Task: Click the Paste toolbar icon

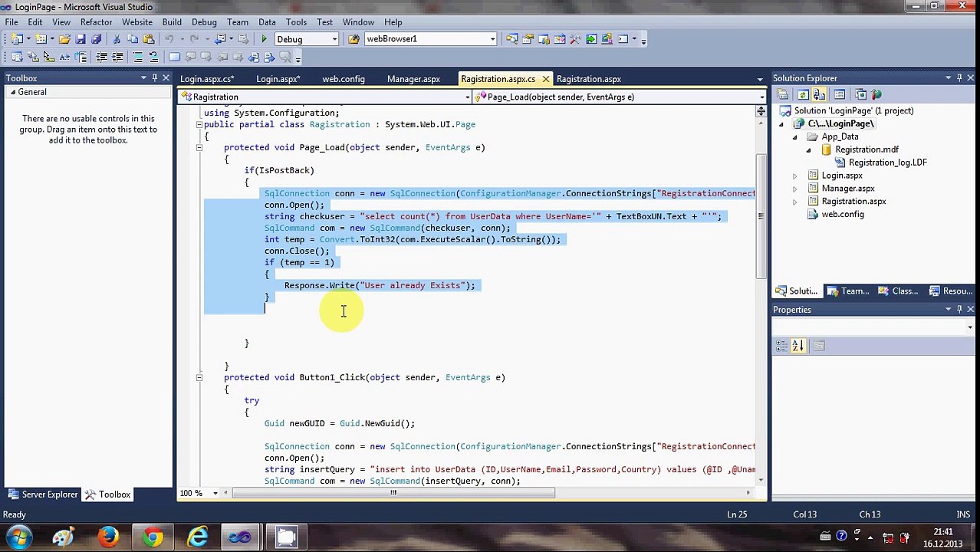Action: [x=149, y=39]
